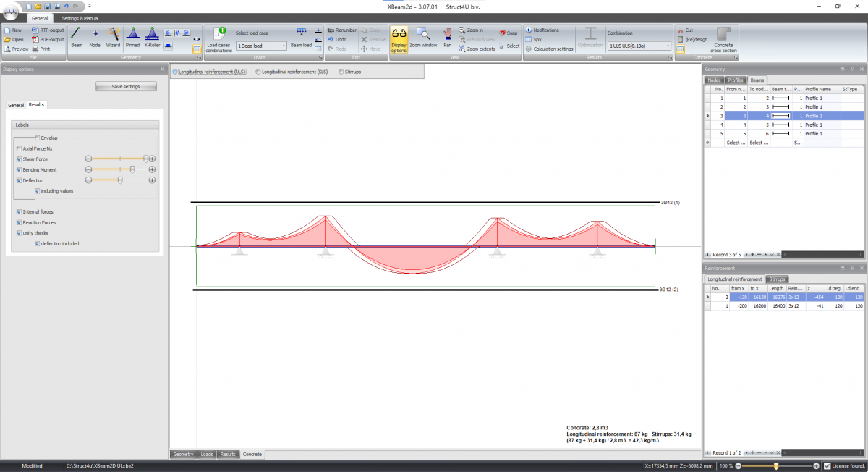Choose the Pinned support tool
The image size is (868, 472).
(133, 36)
